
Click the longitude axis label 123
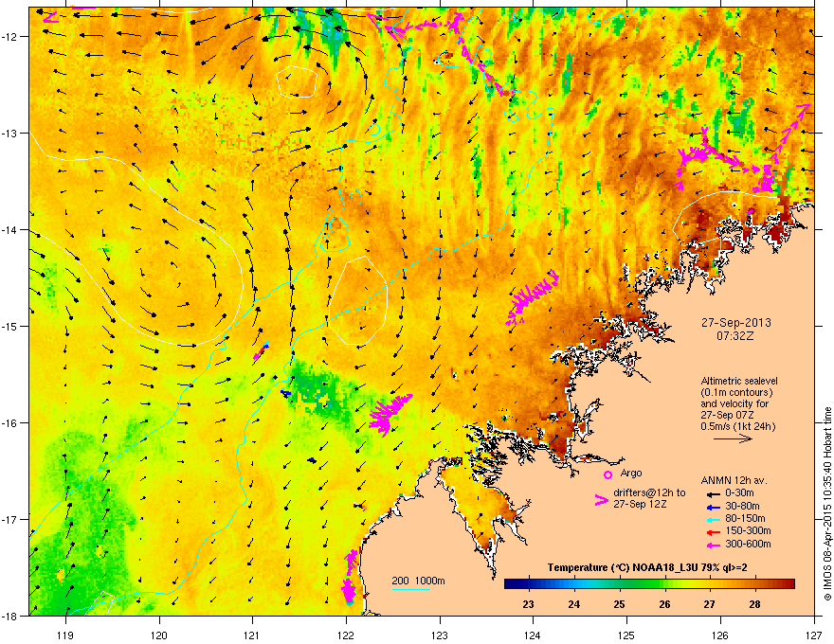pyautogui.click(x=440, y=635)
